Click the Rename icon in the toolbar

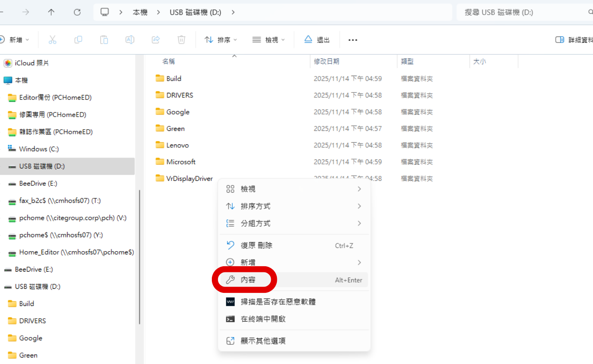[130, 39]
